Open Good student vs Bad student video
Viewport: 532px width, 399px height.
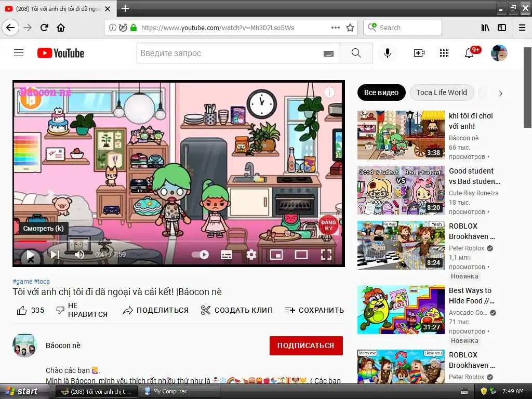[401, 190]
